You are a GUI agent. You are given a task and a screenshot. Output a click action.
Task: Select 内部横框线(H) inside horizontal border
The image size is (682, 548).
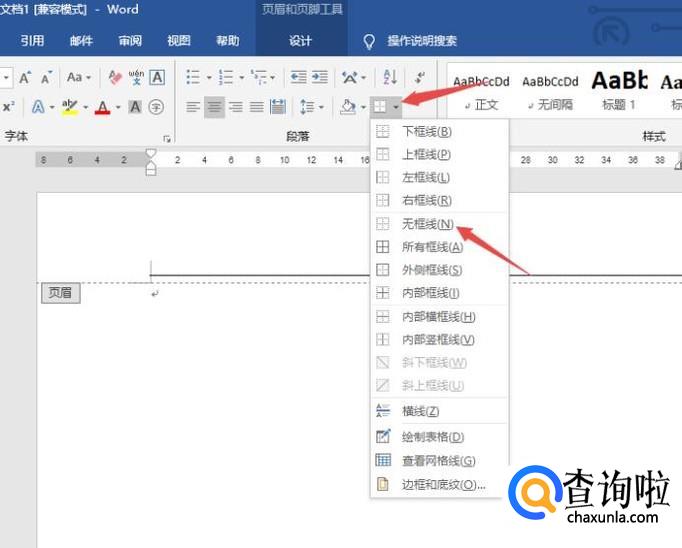click(x=439, y=317)
